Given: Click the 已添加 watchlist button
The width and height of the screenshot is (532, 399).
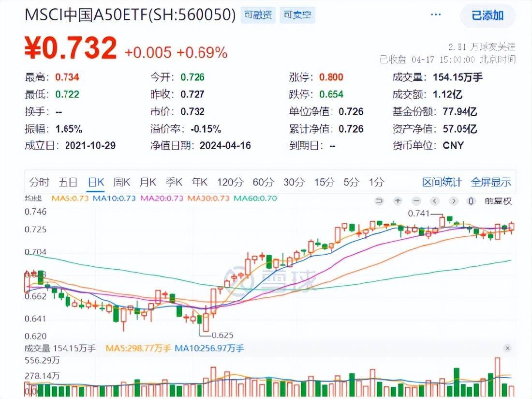Looking at the screenshot, I should tap(487, 15).
